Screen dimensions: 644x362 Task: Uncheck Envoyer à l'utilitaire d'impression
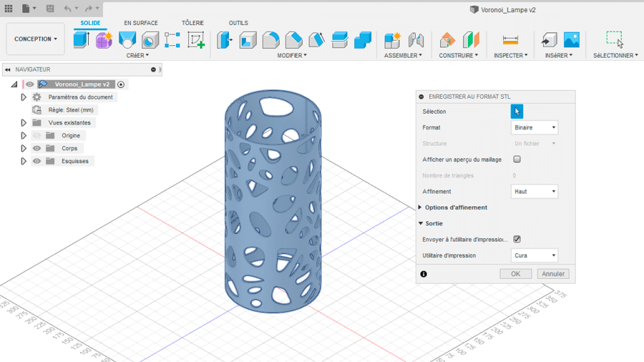pos(517,239)
